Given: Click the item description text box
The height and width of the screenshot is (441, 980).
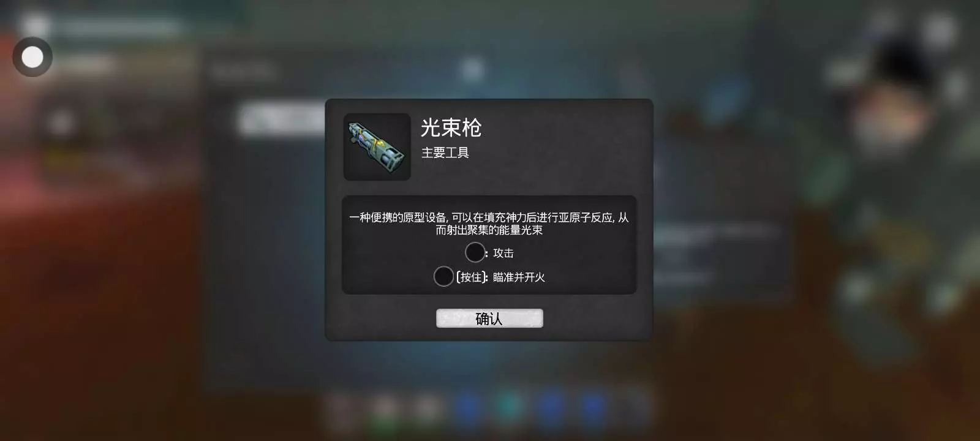Looking at the screenshot, I should click(489, 245).
